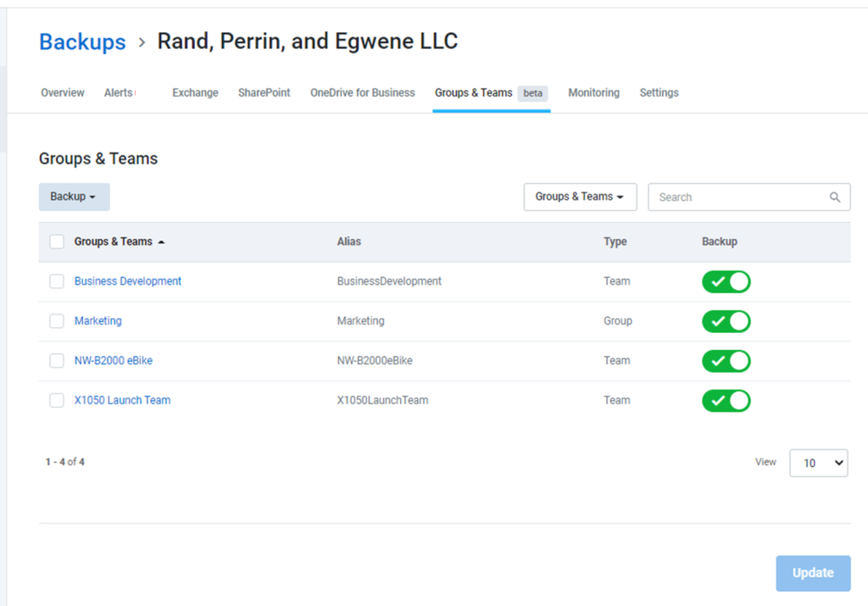Open the Groups & Teams filter dropdown
The height and width of the screenshot is (606, 868).
580,197
